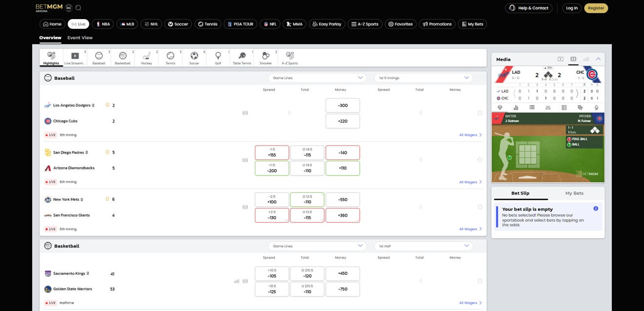Viewport: 644px width, 311px height.
Task: Open microphone commentary icon in Media panel
Action: point(596,108)
